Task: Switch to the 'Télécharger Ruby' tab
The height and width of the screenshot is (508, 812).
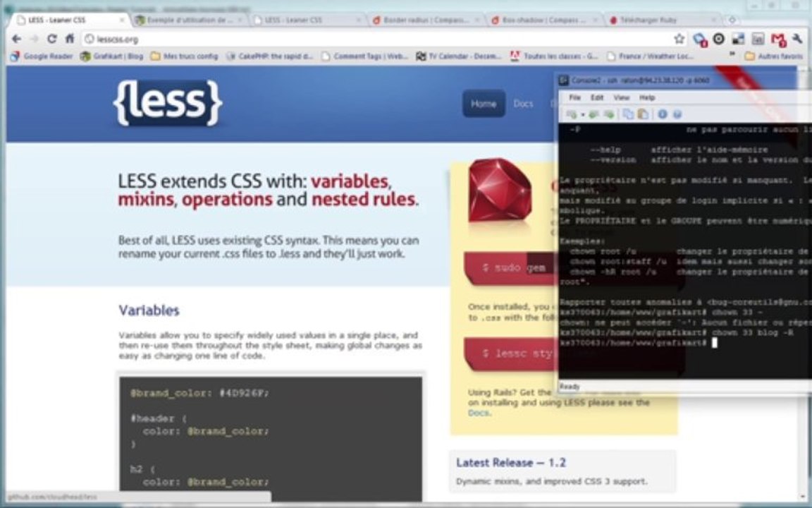Action: 663,20
